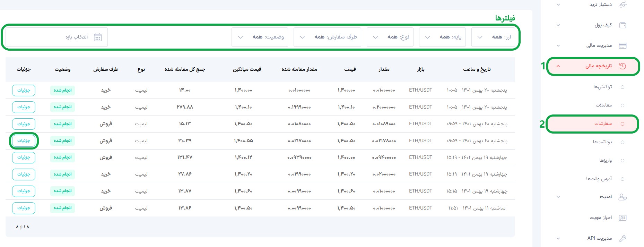Click the financial management card icon
The width and height of the screenshot is (644, 247).
click(623, 46)
